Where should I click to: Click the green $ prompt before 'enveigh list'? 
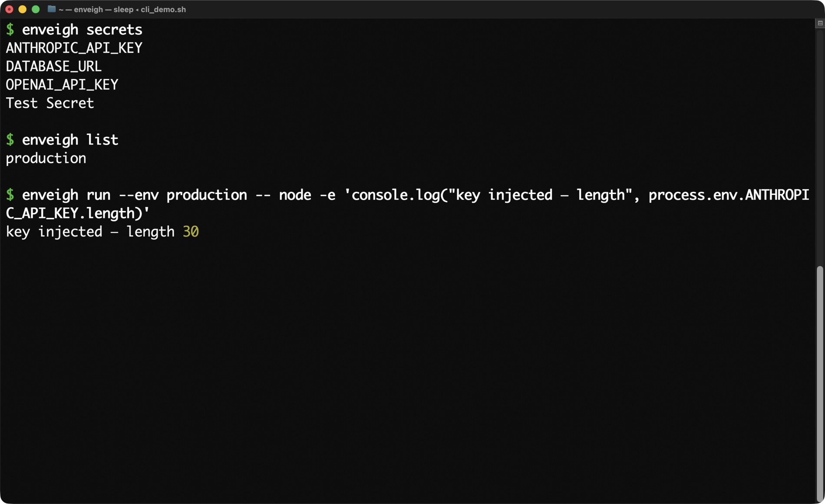tap(10, 140)
